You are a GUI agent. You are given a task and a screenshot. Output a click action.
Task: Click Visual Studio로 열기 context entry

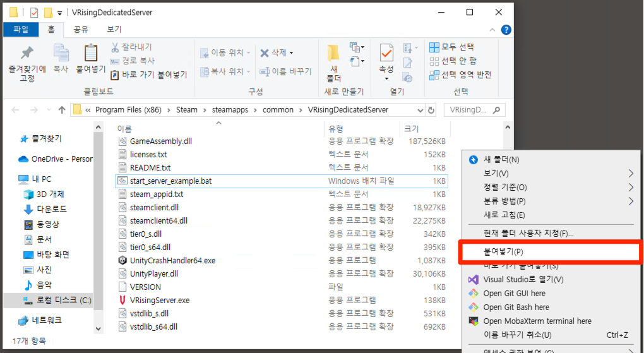click(523, 280)
